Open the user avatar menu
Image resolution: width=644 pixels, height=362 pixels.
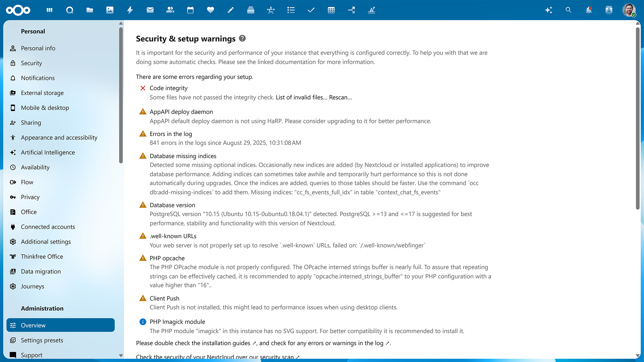point(629,10)
